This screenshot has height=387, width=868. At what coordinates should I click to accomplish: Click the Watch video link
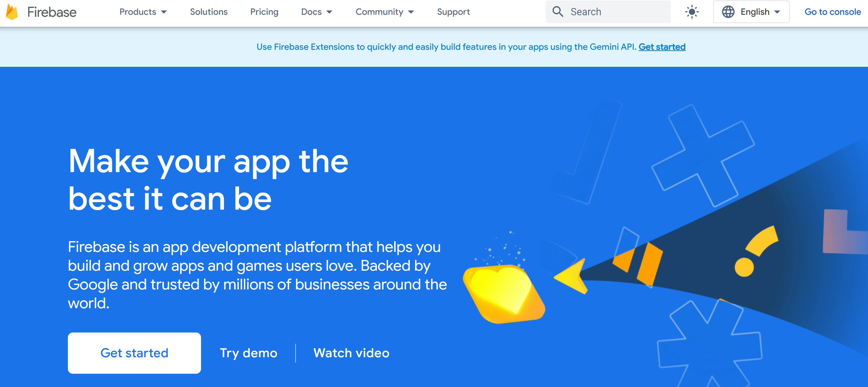351,353
